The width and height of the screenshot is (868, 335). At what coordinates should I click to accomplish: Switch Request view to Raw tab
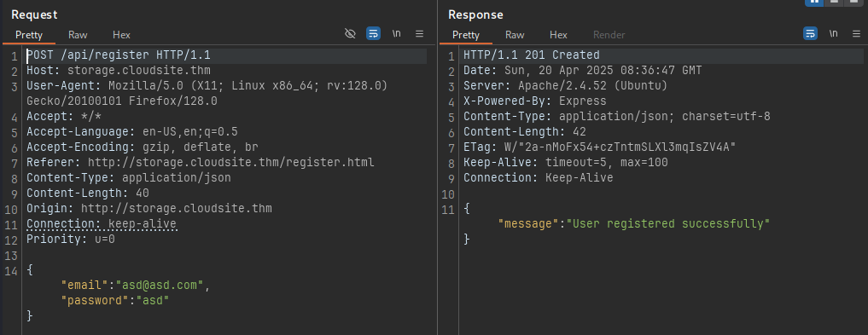[78, 35]
